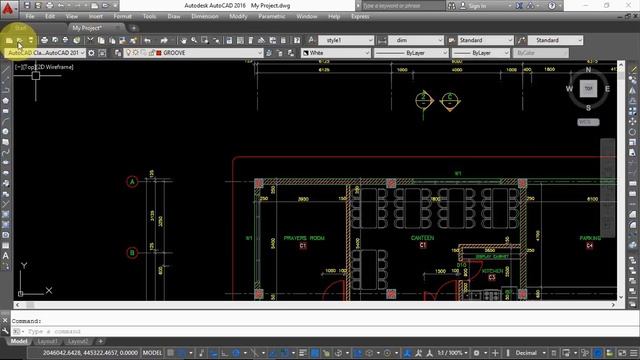Open the AutoCAD Classic workspace dropdown
This screenshot has width=640, height=360.
point(45,53)
